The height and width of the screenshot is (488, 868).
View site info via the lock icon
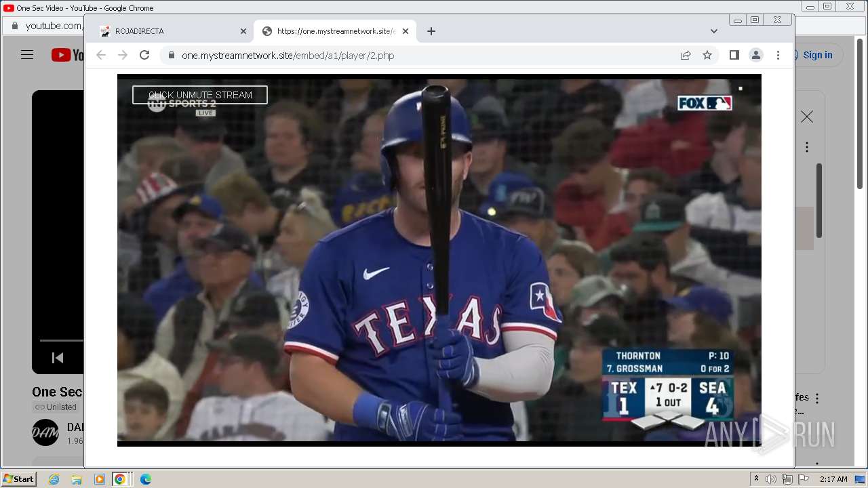tap(171, 55)
